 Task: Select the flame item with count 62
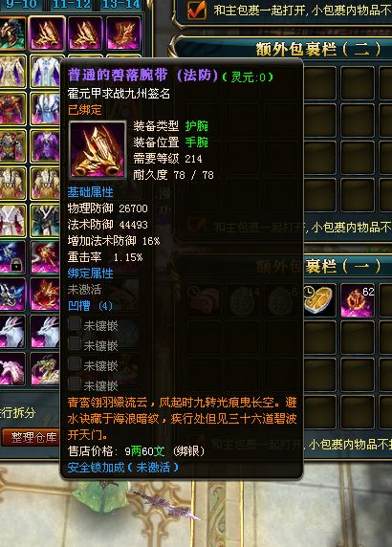coord(358,299)
